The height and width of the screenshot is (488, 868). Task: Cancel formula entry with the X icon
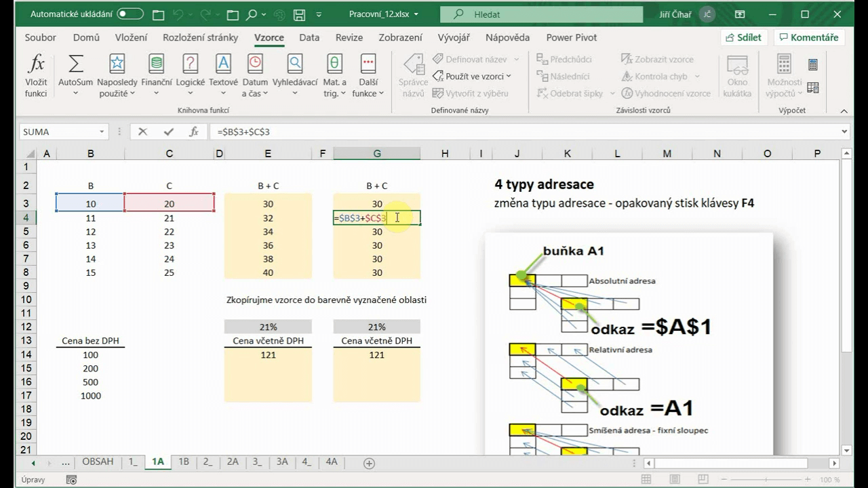pos(142,132)
